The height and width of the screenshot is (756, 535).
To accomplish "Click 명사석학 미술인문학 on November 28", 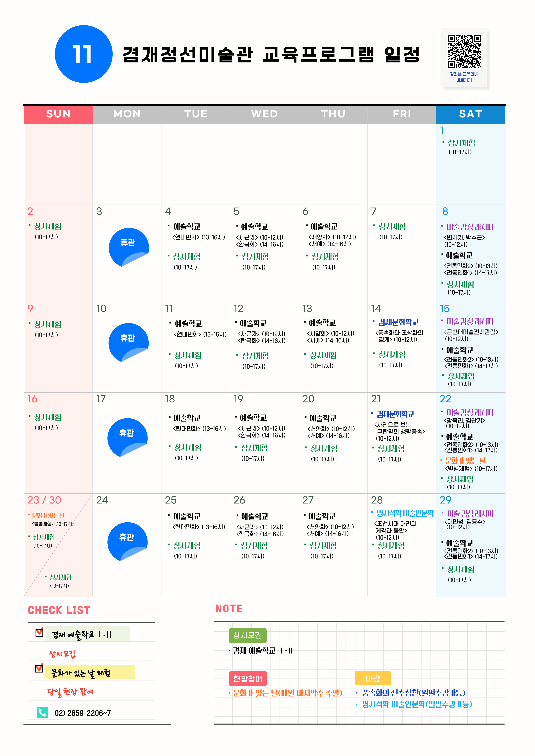I will 405,513.
